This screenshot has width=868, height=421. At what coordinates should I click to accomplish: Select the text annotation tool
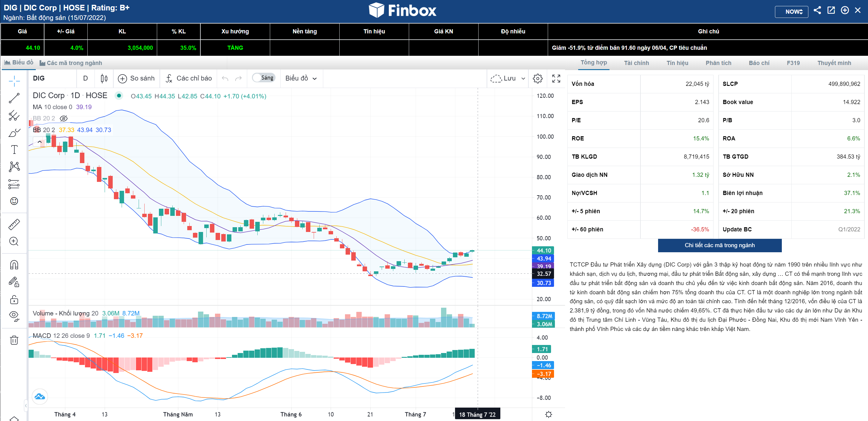click(x=14, y=150)
